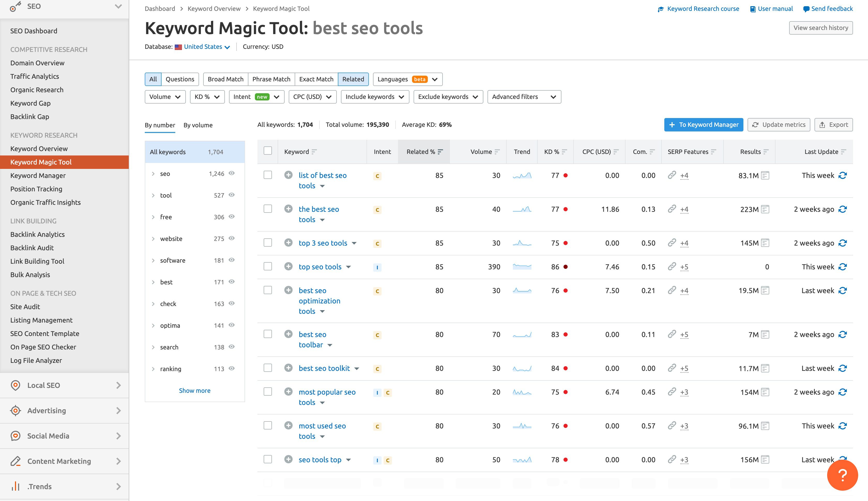
Task: Click the refresh icon for 'top seo tools' row
Action: (x=842, y=267)
